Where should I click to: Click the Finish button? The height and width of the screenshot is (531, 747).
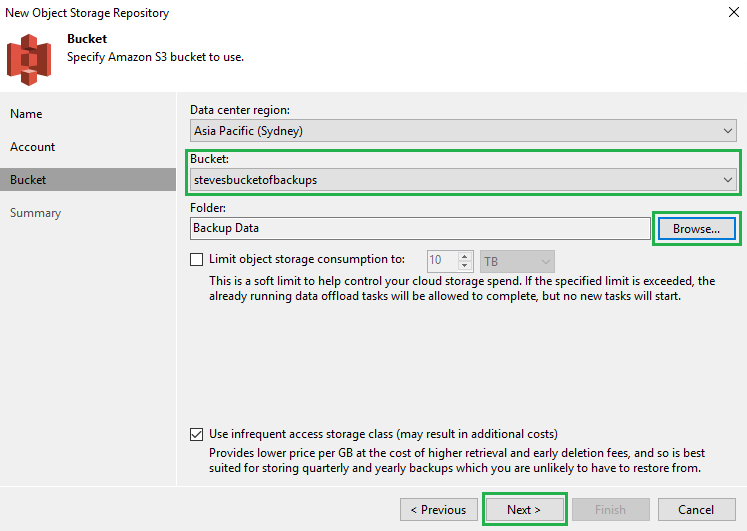point(610,509)
